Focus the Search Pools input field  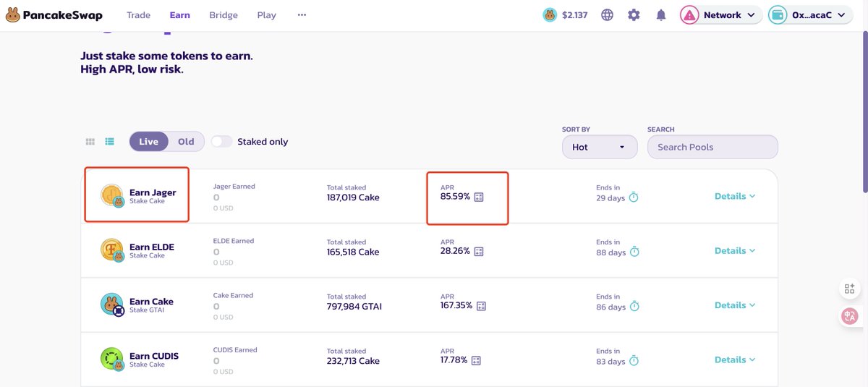(712, 147)
